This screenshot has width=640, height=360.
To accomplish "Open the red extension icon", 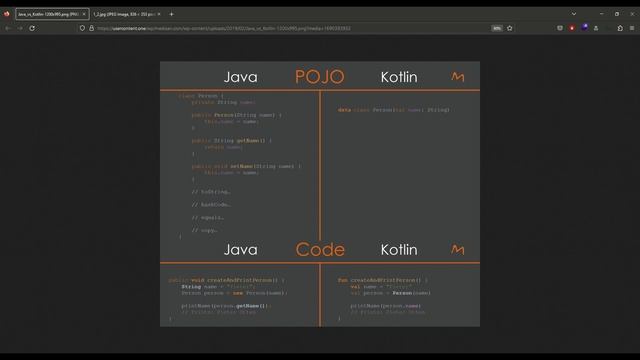I will pos(572,28).
